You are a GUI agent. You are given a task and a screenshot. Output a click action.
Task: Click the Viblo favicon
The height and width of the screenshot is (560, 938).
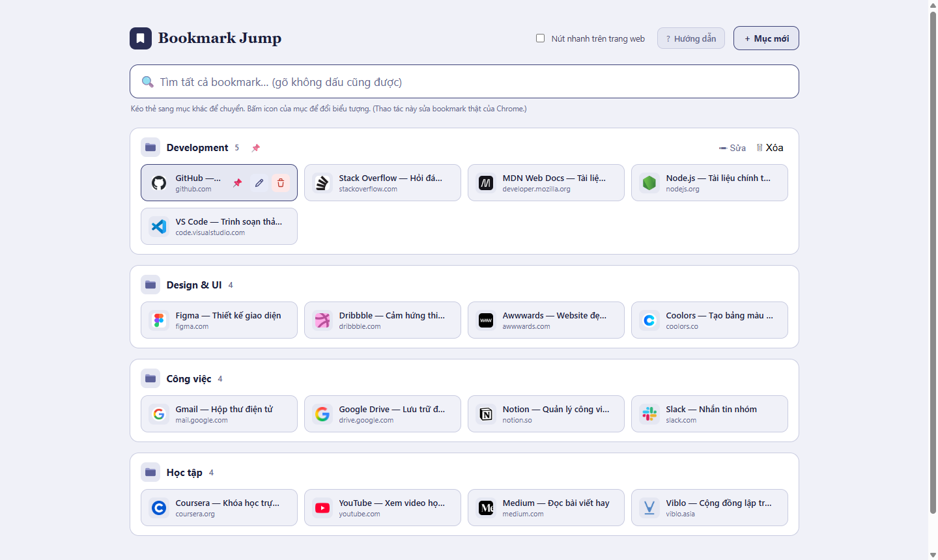click(649, 508)
